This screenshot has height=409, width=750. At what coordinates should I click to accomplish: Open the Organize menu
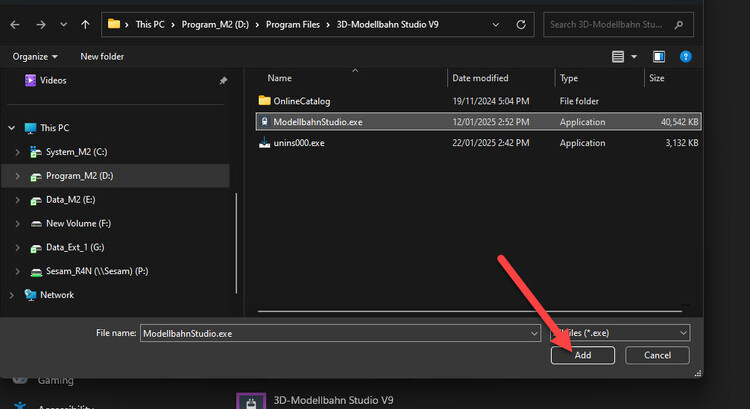click(x=35, y=56)
